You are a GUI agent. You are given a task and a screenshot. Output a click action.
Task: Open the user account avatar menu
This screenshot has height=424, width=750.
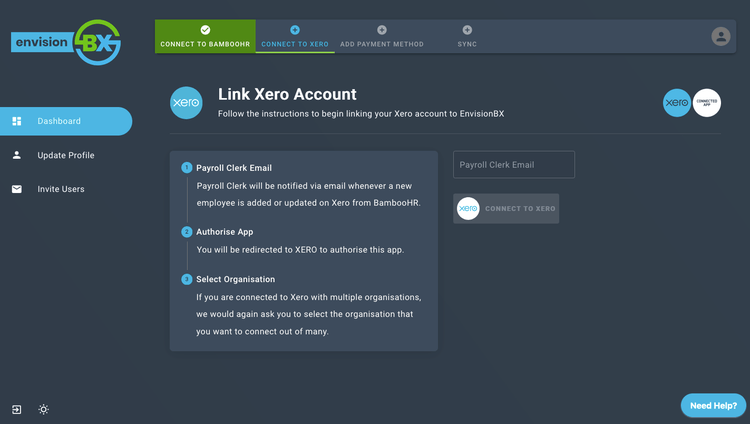coord(720,36)
